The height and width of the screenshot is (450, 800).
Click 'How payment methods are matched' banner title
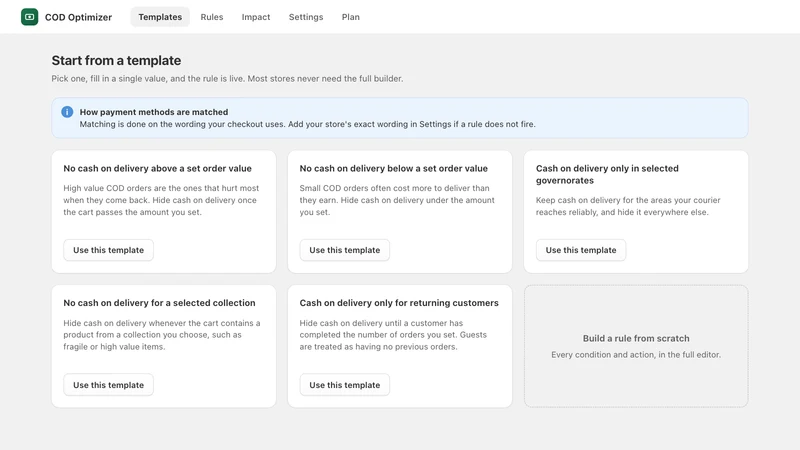tap(154, 112)
